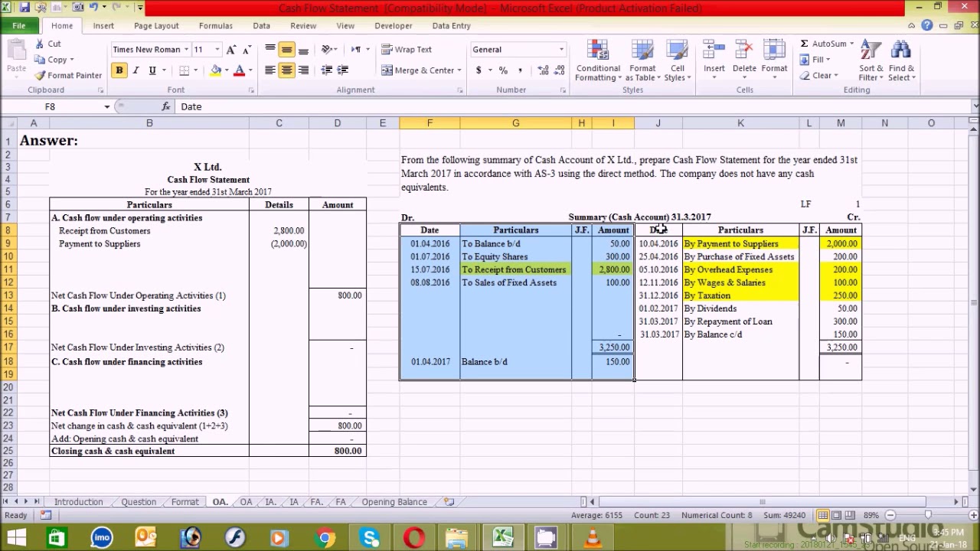Switch to Page Layout view in status bar
This screenshot has height=551, width=980.
click(x=837, y=515)
